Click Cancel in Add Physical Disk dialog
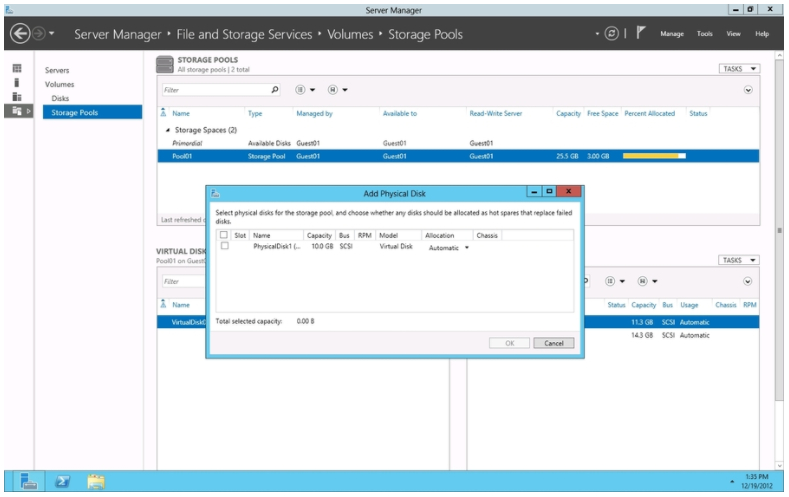 point(554,343)
